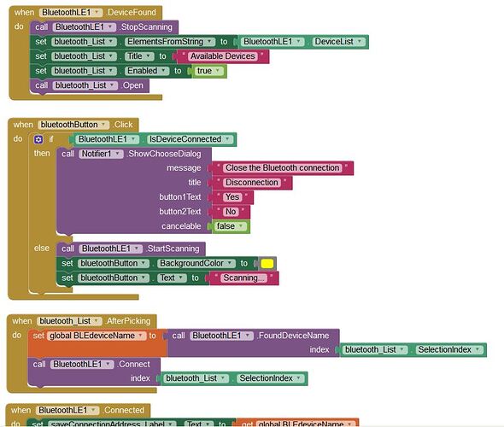
Task: Select the '.StartScanning' call block label
Action: [x=173, y=249]
